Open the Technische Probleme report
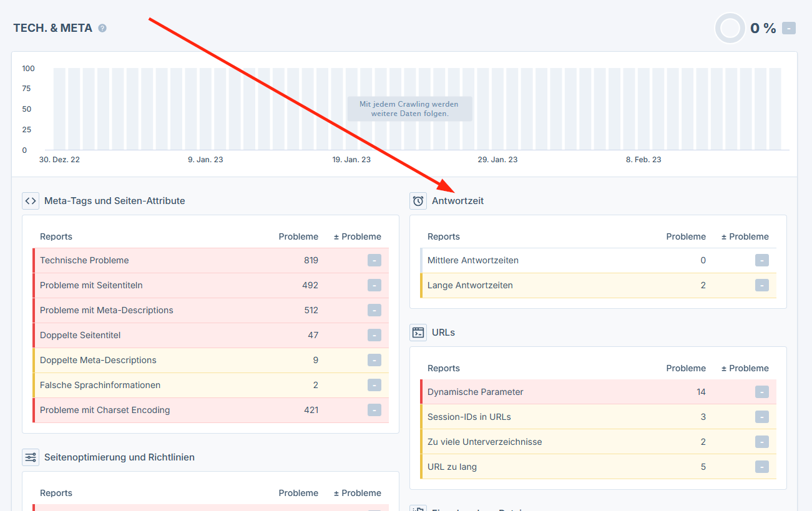 (84, 261)
